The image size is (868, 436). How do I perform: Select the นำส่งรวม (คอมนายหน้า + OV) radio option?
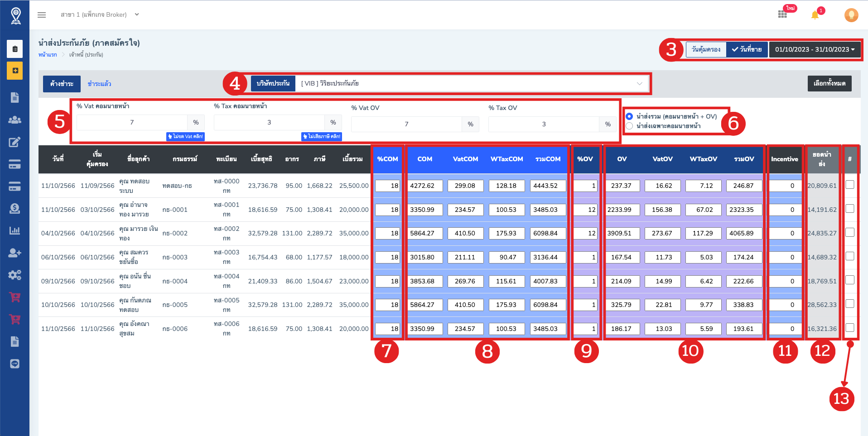629,116
